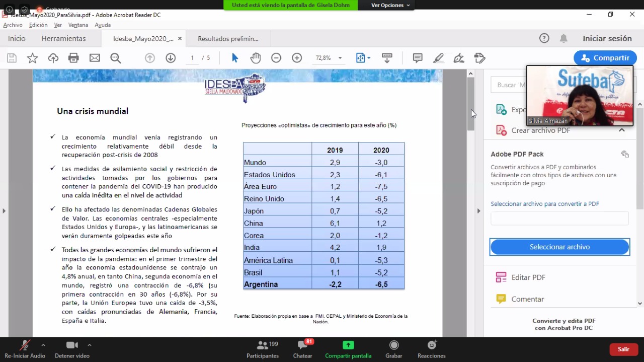Add a sticky note comment icon
The image size is (644, 362).
pos(418,58)
